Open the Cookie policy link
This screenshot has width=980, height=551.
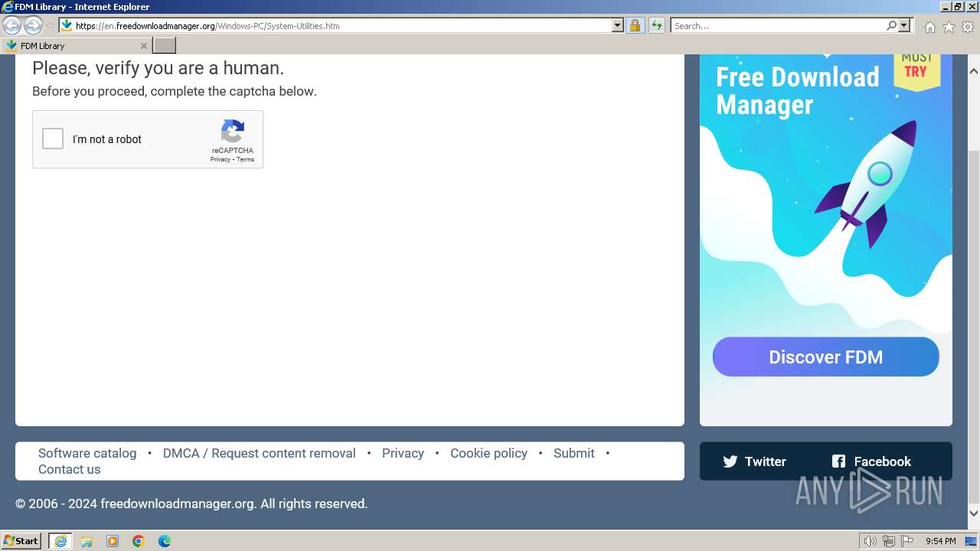(x=488, y=453)
